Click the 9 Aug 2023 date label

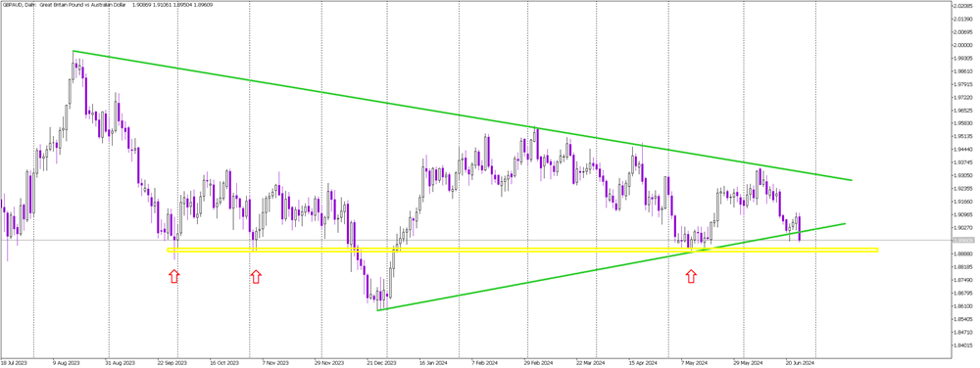(67, 362)
